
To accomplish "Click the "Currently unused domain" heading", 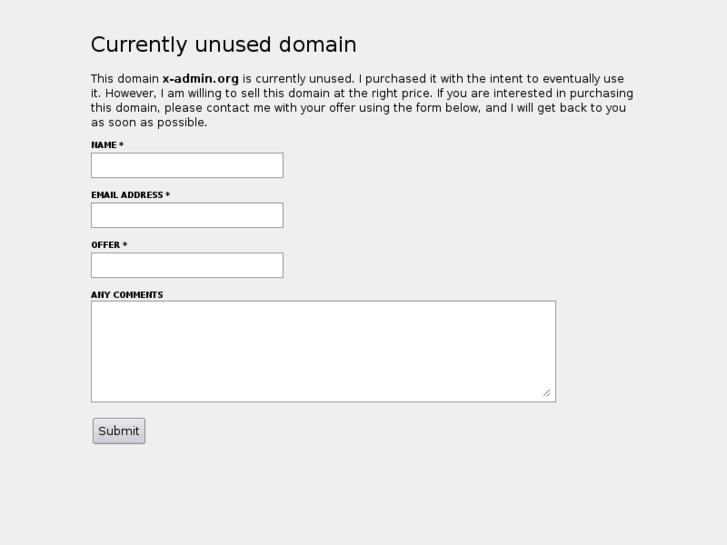I will 223,45.
